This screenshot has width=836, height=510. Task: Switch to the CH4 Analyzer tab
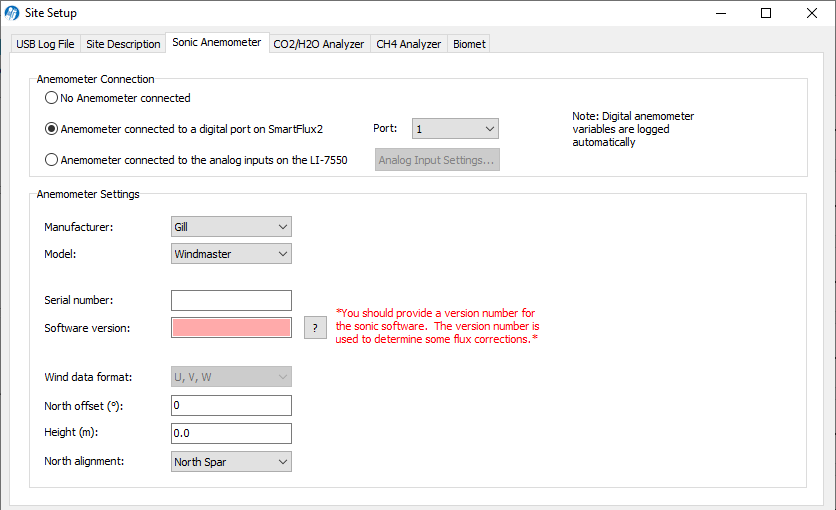tap(408, 44)
